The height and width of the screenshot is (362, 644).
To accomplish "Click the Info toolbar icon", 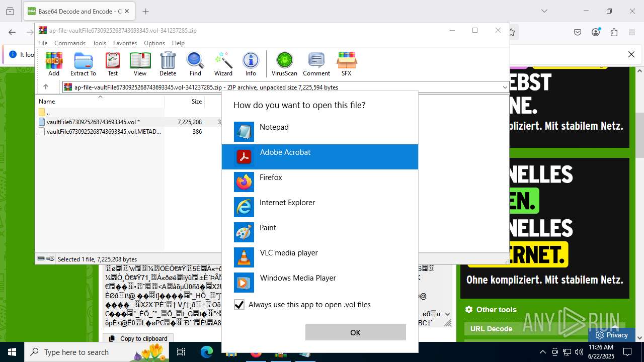I will tap(251, 64).
